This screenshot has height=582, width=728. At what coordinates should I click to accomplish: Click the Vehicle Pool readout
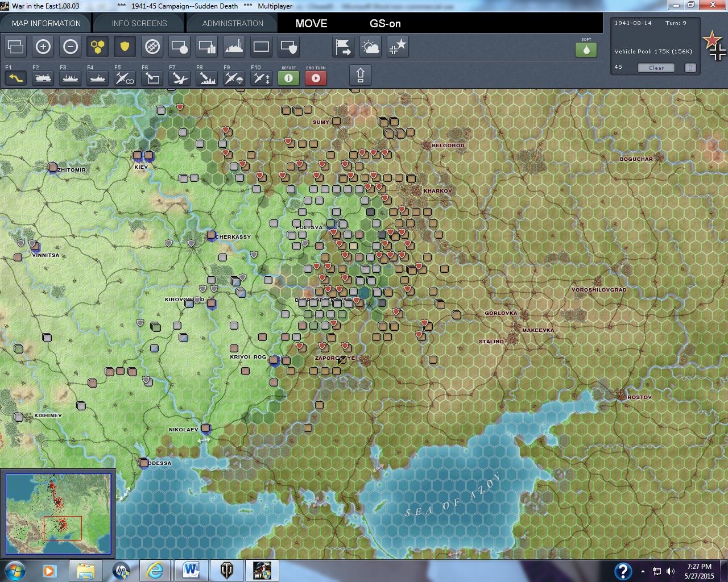[653, 52]
